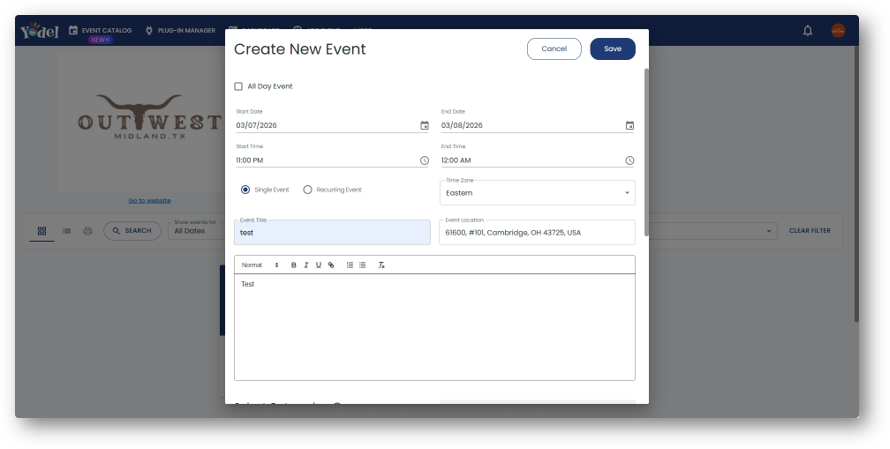Click the Event Location field
890x449 pixels.
tap(538, 233)
